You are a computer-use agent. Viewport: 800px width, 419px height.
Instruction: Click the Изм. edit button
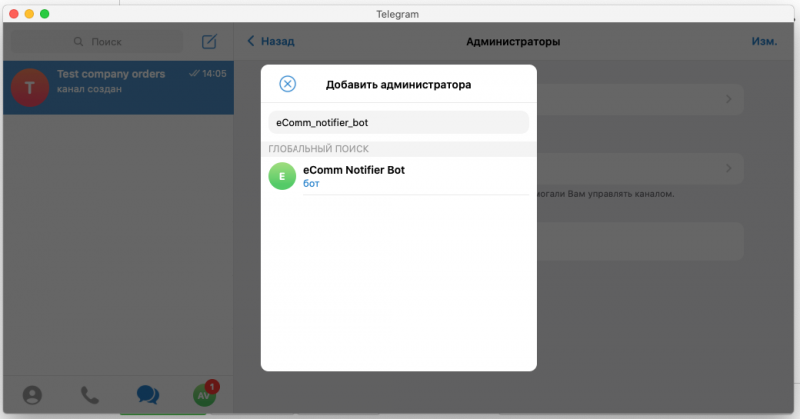[764, 42]
